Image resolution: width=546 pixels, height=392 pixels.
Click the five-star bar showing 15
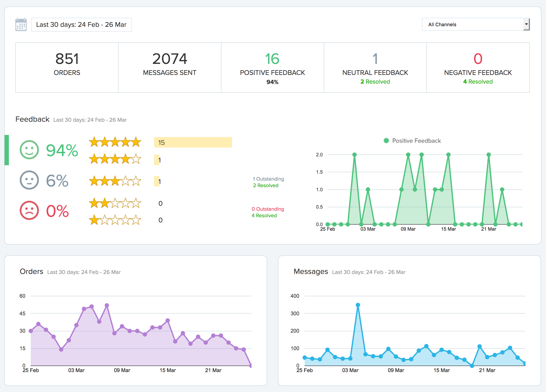pyautogui.click(x=193, y=142)
